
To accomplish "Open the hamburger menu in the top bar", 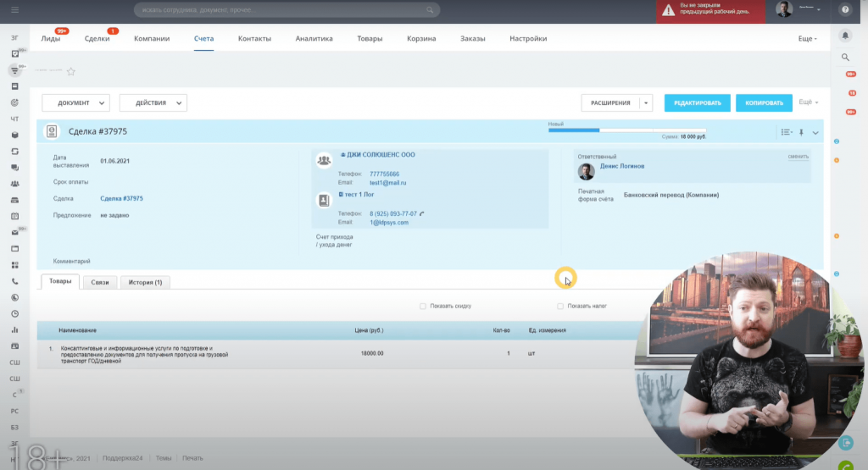I will click(x=15, y=10).
